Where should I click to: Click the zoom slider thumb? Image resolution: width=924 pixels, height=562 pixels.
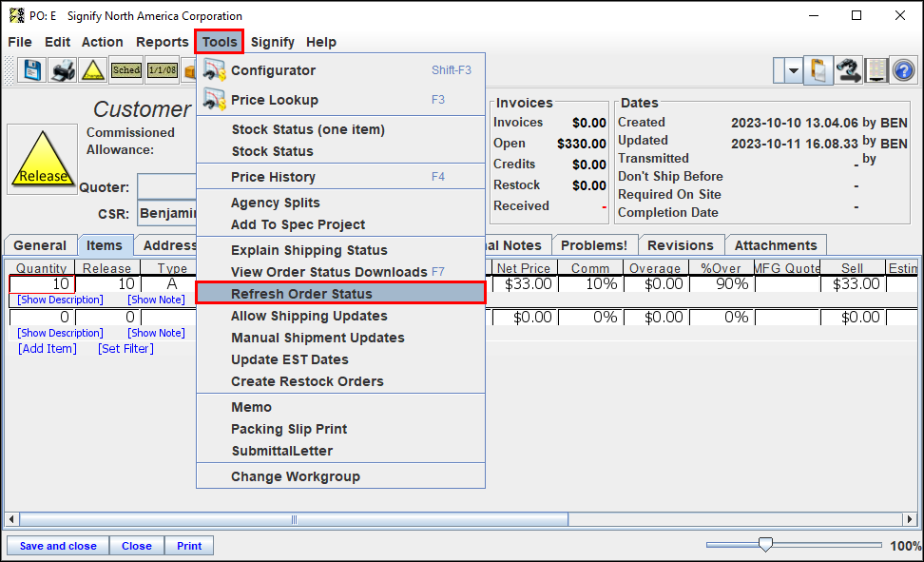click(765, 544)
